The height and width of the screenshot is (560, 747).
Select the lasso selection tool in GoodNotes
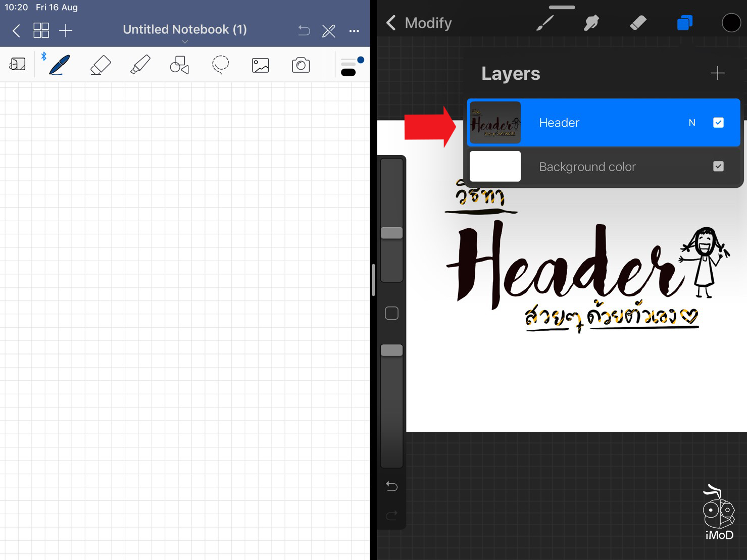click(x=220, y=65)
